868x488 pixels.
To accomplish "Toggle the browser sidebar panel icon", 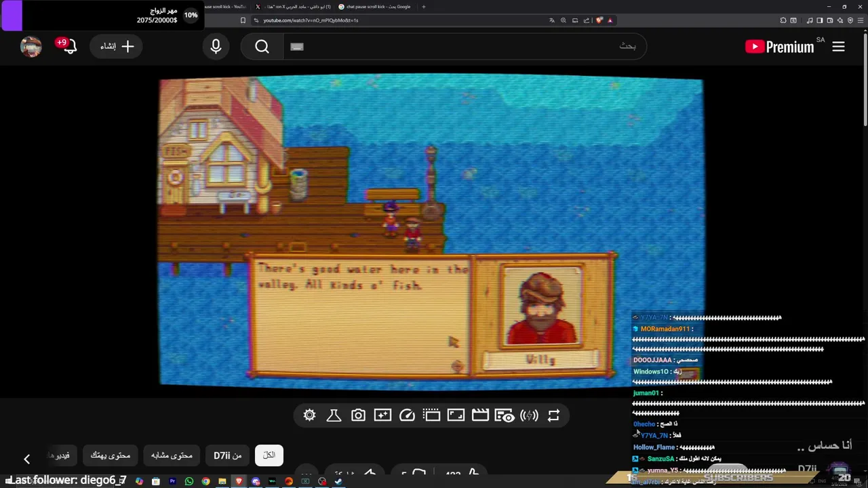I will [819, 20].
